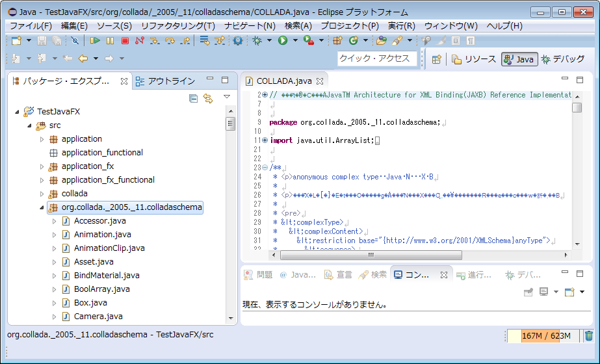This screenshot has height=364, width=600.
Task: Click the green Run icon
Action: point(283,40)
